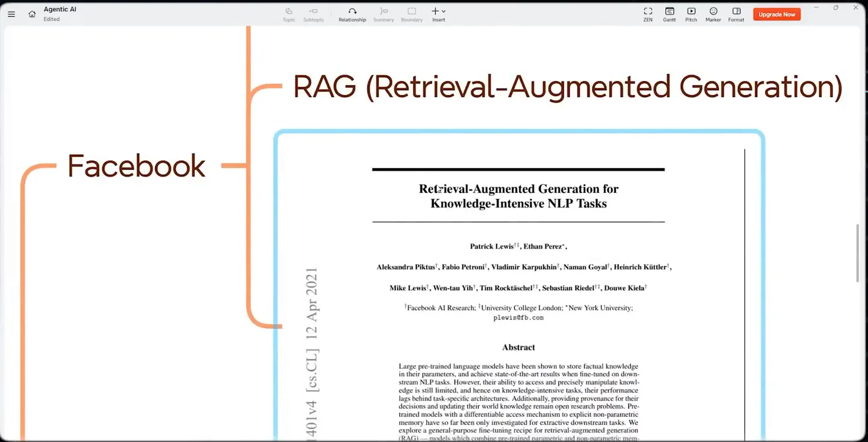
Task: Select the RAG (Retrieval-Augmented Generation) topic
Action: pyautogui.click(x=567, y=87)
